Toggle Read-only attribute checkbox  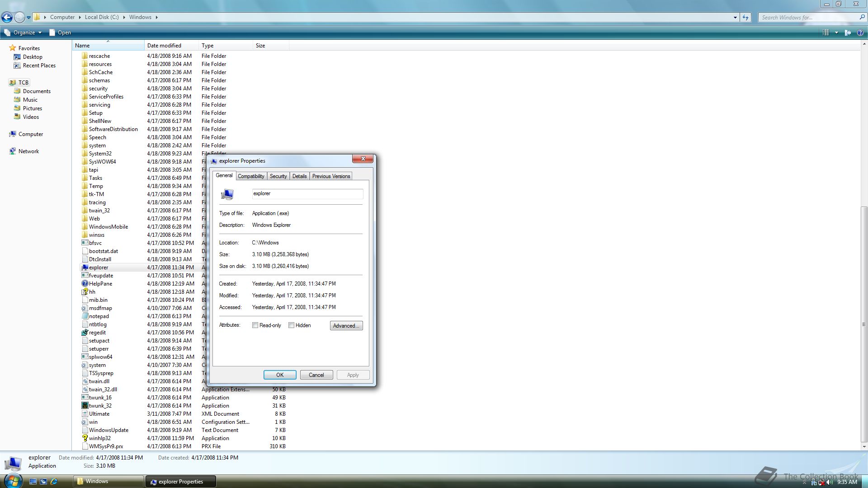click(255, 325)
